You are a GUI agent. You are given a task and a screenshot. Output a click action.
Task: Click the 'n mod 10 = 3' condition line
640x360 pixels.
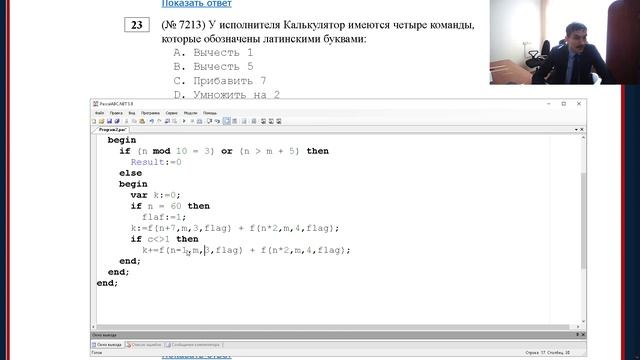[224, 151]
